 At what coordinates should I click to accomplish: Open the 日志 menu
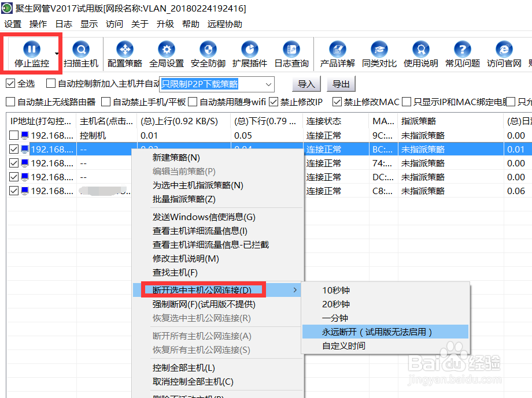pos(64,24)
